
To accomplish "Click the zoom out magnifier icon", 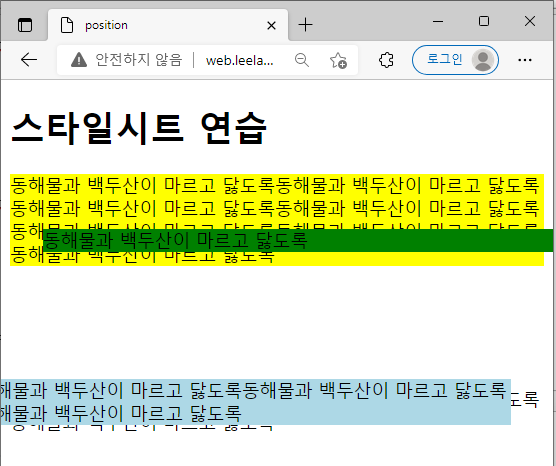I will pos(302,60).
